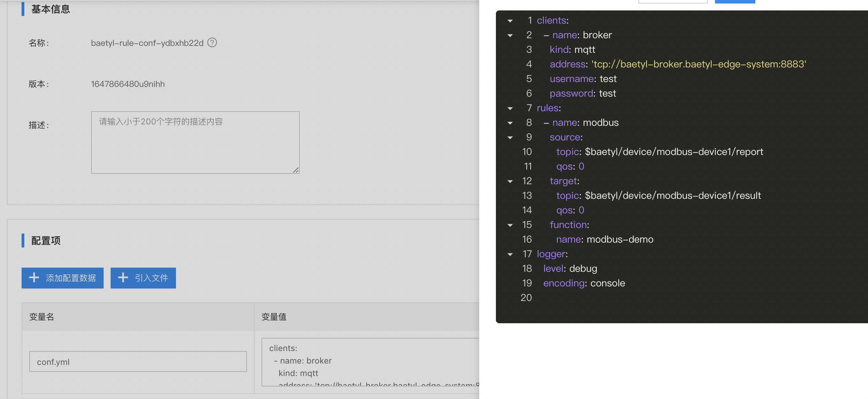Click the line 'password: test' in editor

[x=583, y=93]
